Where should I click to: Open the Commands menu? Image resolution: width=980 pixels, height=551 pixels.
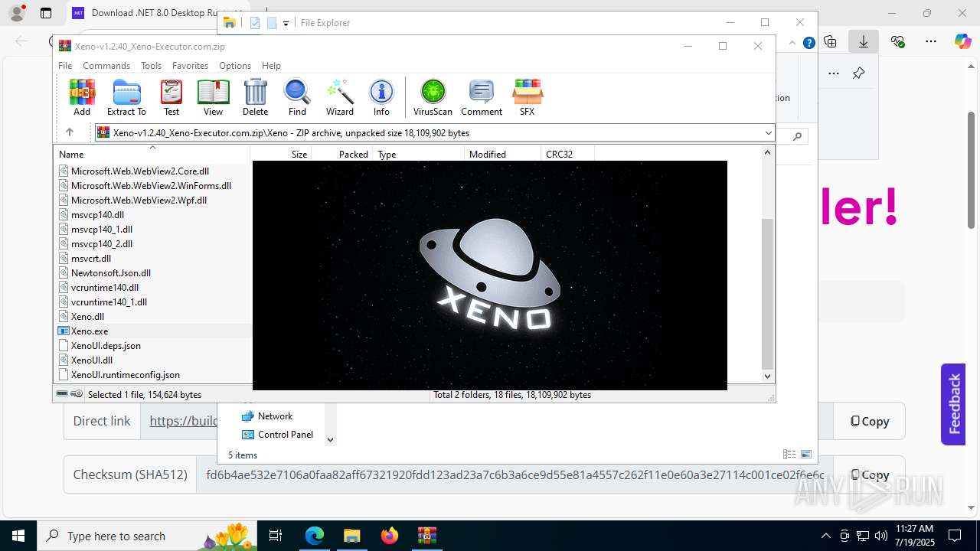click(x=106, y=66)
